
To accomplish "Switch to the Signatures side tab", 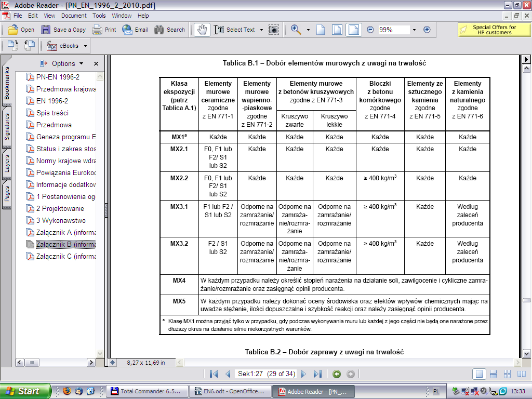I will coord(6,127).
